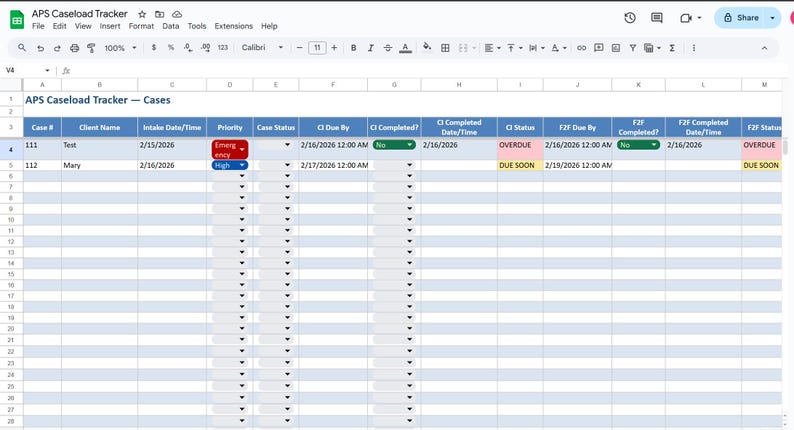Image resolution: width=794 pixels, height=430 pixels.
Task: Open version history clock icon
Action: pos(630,18)
